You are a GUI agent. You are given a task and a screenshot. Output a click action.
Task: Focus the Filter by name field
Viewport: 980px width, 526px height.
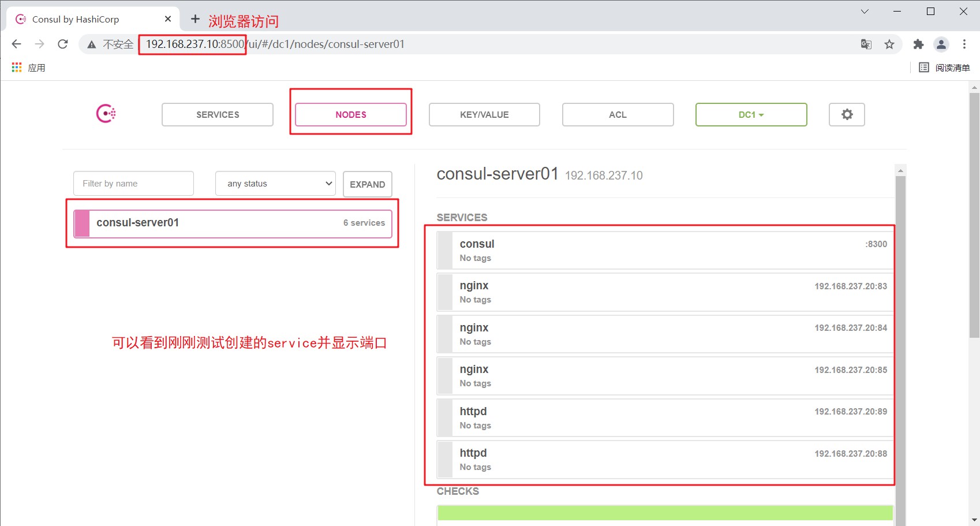pos(133,184)
